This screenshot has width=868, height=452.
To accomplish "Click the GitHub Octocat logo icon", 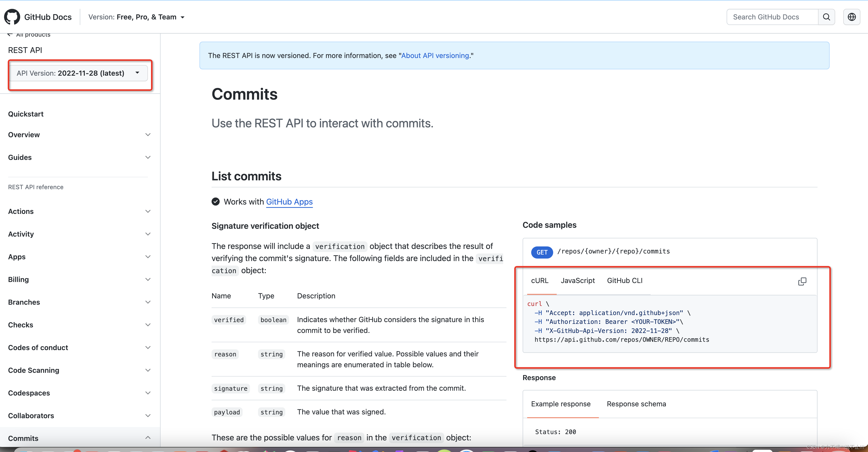I will [12, 17].
